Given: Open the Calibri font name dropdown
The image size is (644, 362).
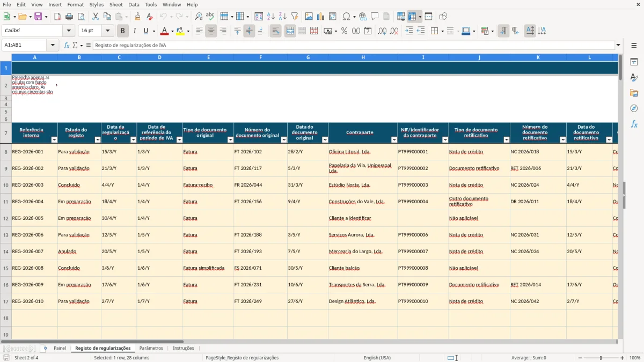Looking at the screenshot, I should pos(69,31).
